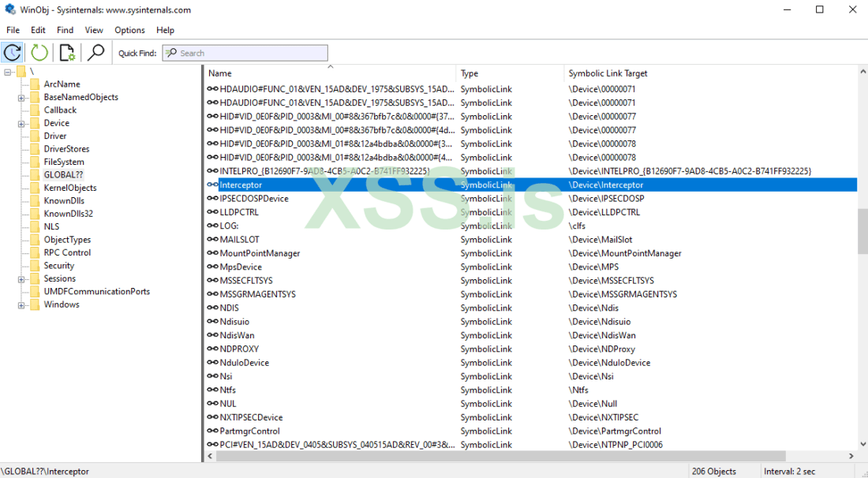Click the link icon beside LLDPCTRL
The height and width of the screenshot is (478, 868).
tap(212, 212)
